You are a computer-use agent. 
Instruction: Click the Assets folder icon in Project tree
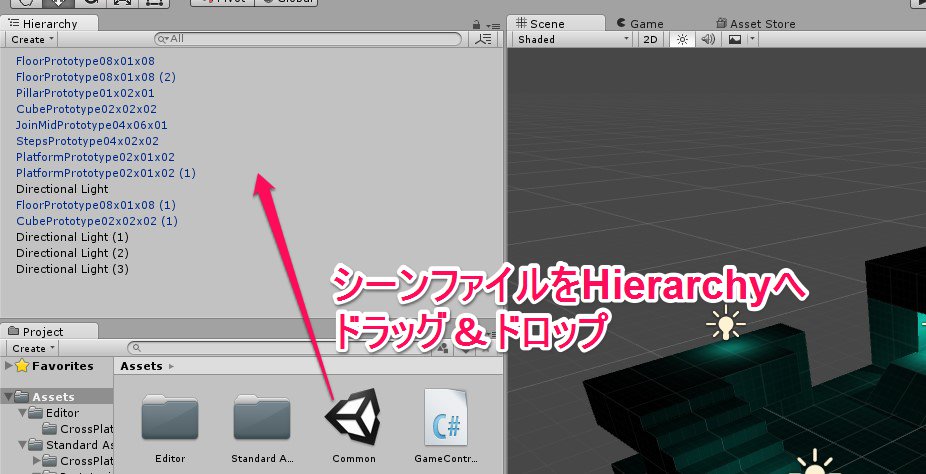coord(22,397)
